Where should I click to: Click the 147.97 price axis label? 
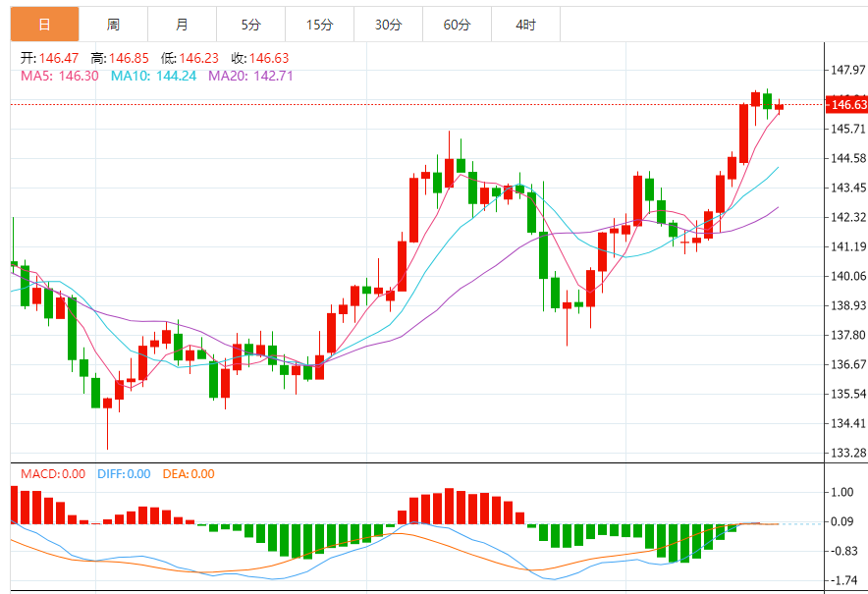click(848, 70)
